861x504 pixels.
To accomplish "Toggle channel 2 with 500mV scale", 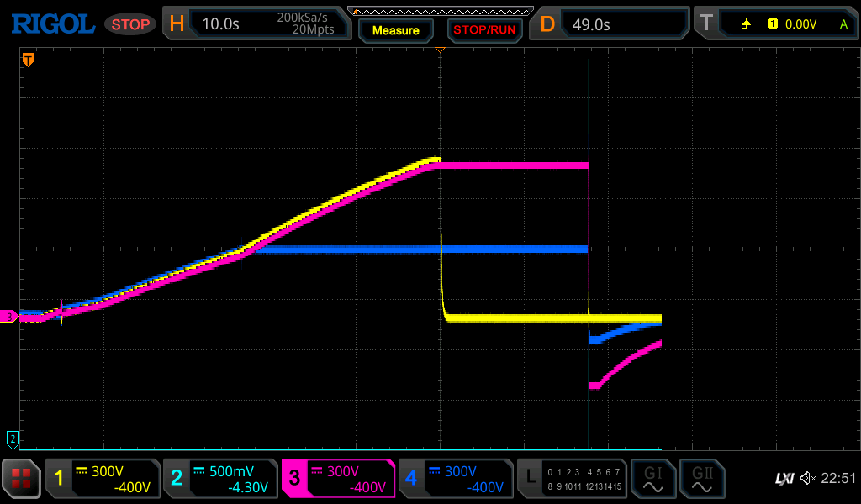I will tap(220, 479).
